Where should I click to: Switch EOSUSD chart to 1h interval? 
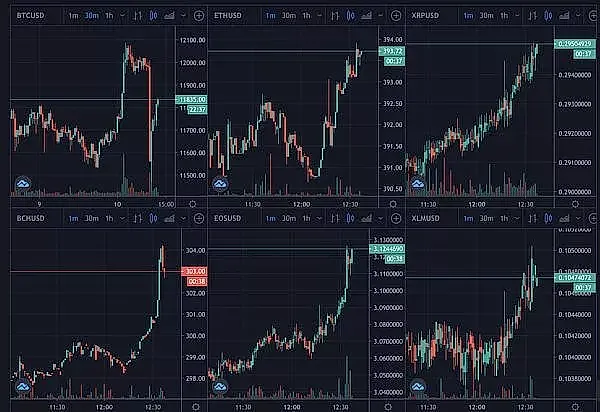(x=307, y=218)
